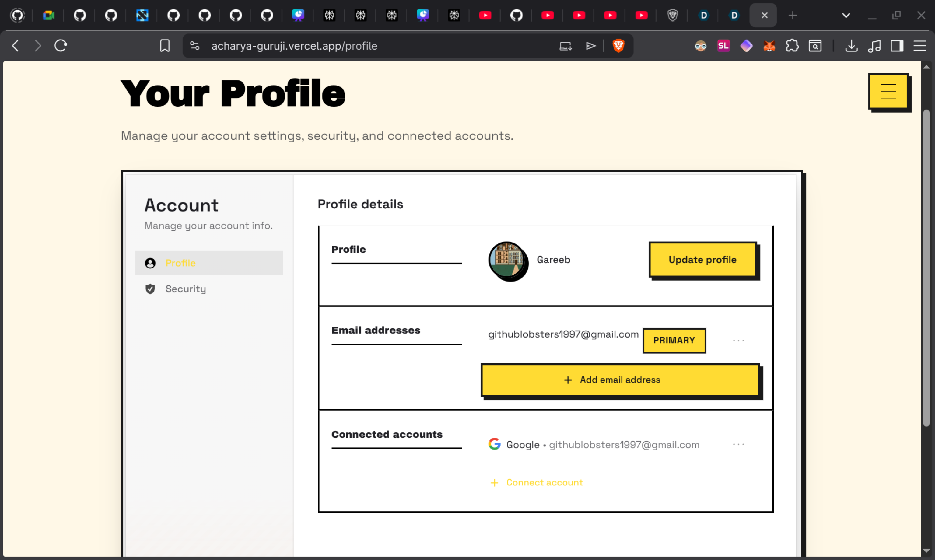Expand the tab search dropdown arrow
The image size is (935, 560).
coord(846,16)
